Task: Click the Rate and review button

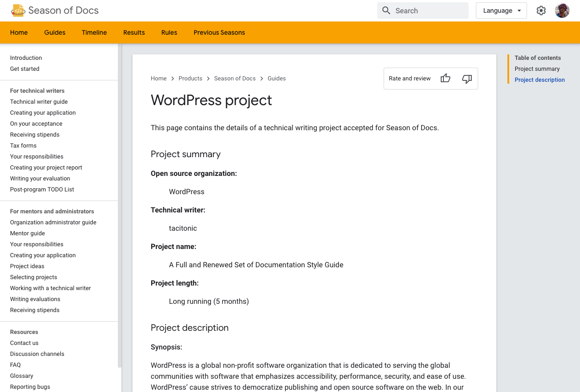Action: click(x=409, y=78)
